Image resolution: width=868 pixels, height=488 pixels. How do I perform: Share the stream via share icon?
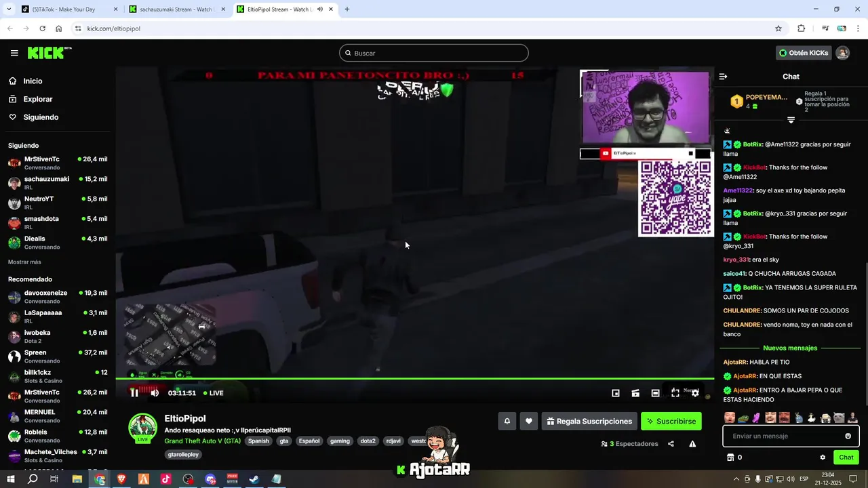click(x=671, y=444)
